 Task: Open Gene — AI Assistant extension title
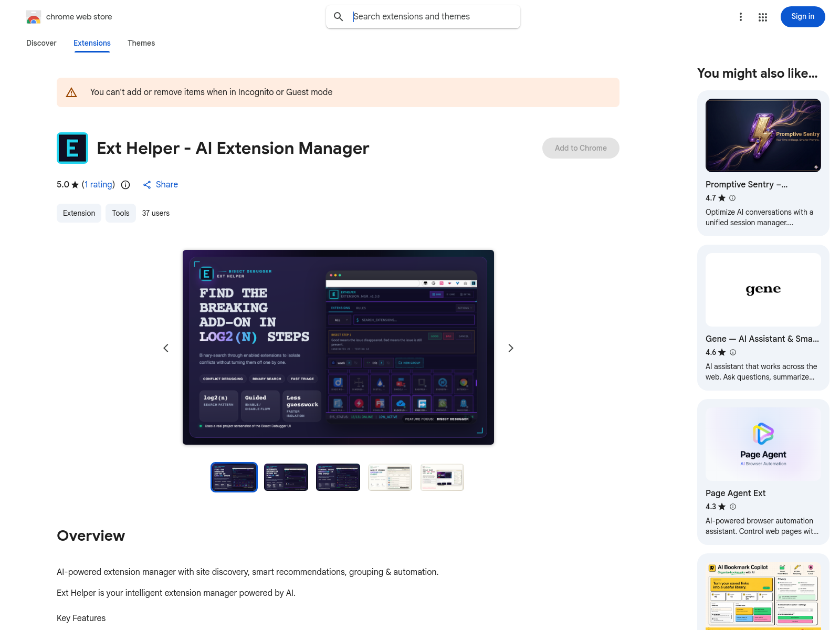[762, 339]
